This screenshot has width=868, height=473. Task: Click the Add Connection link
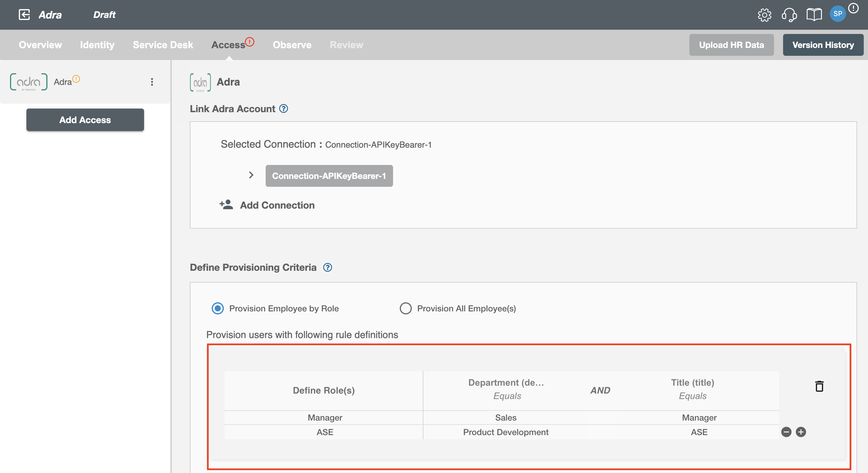click(x=277, y=205)
